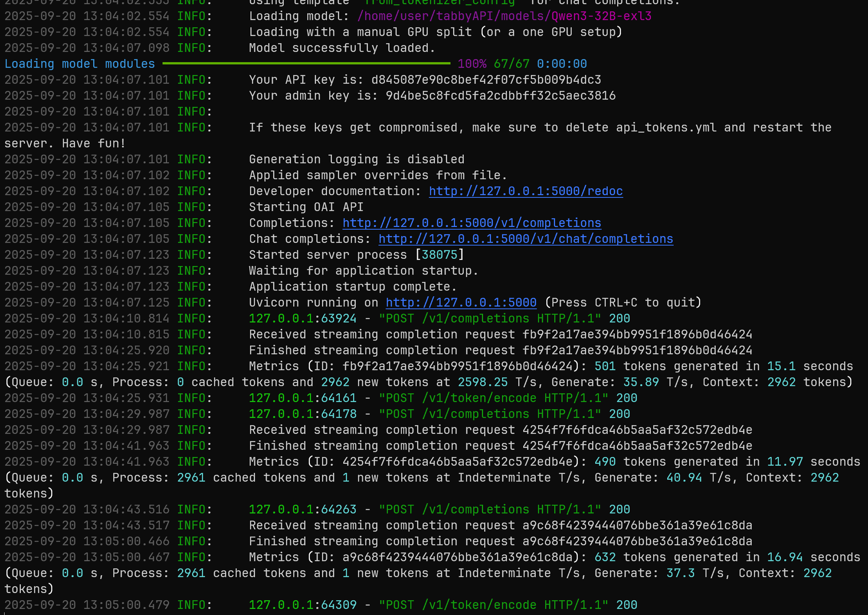The image size is (868, 615).
Task: Click the API key d845087e... string
Action: (x=486, y=80)
